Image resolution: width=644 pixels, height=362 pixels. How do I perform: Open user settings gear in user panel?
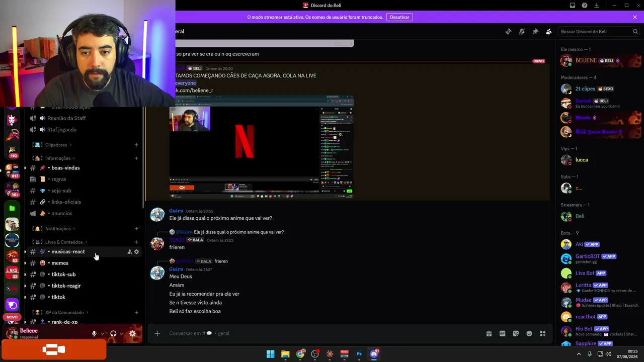[x=133, y=333]
